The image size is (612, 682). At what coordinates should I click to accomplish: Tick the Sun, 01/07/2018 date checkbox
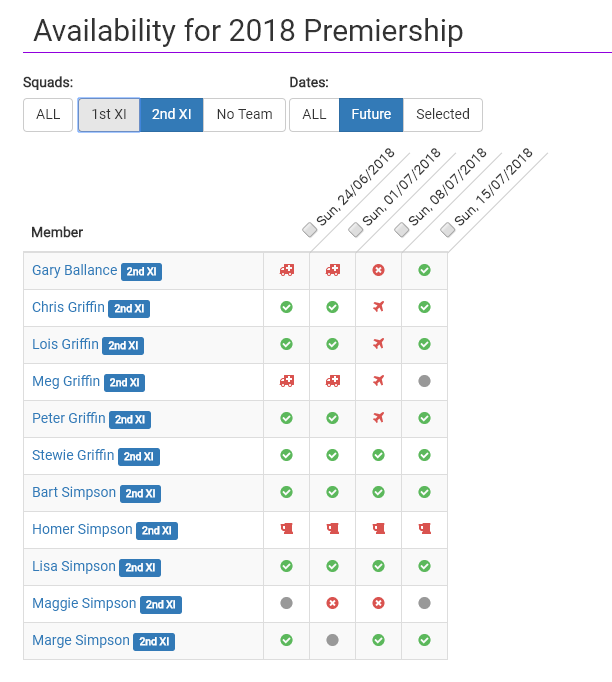pos(356,230)
